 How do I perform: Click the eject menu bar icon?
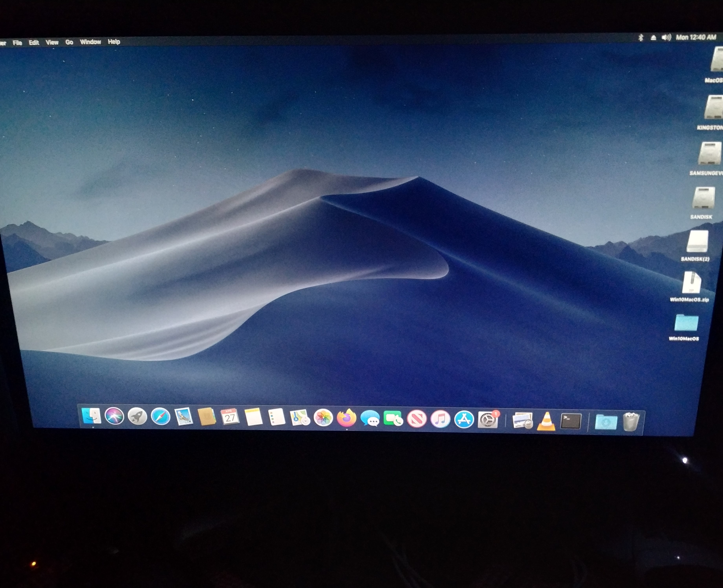(653, 38)
